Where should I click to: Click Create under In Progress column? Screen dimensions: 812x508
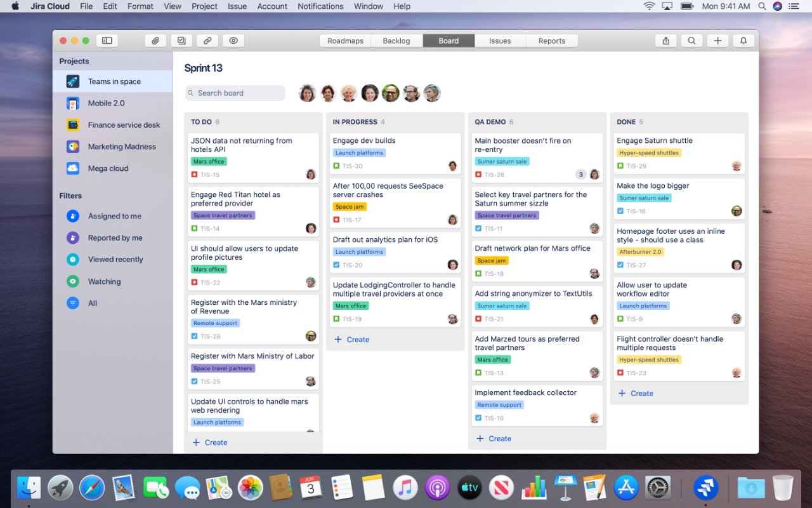point(352,340)
